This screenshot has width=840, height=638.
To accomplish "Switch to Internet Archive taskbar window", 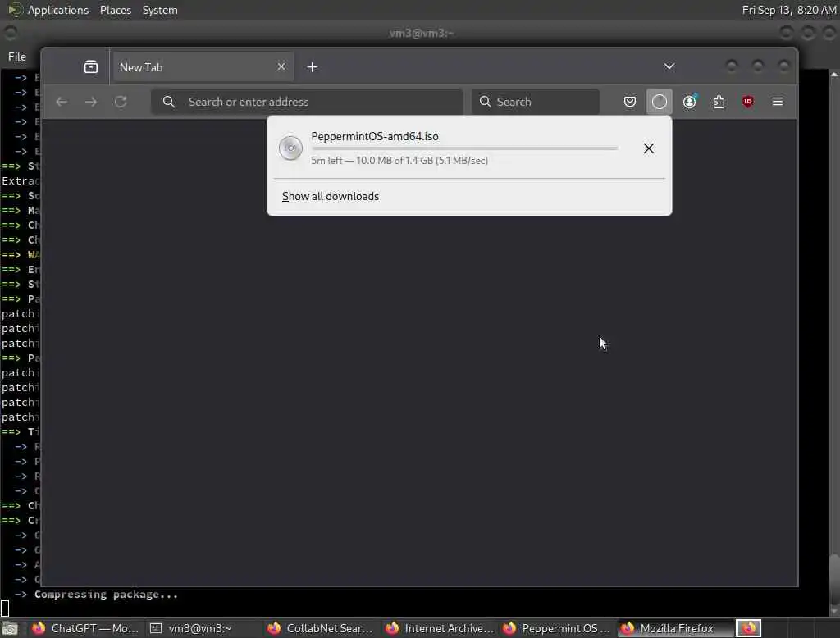I will tap(440, 628).
